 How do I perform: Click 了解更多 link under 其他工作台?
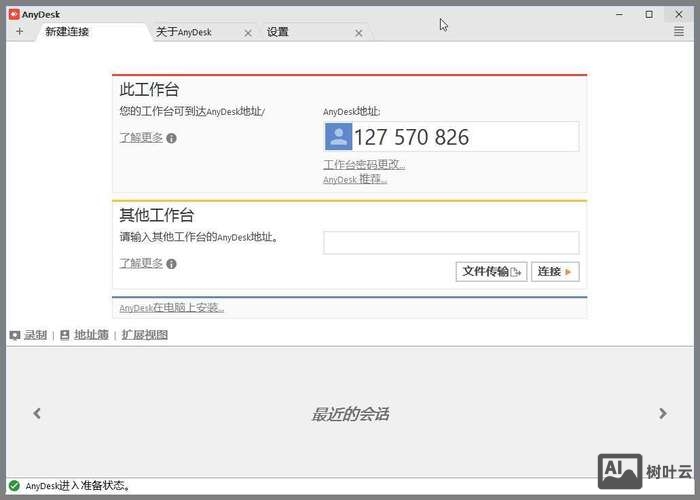(141, 263)
